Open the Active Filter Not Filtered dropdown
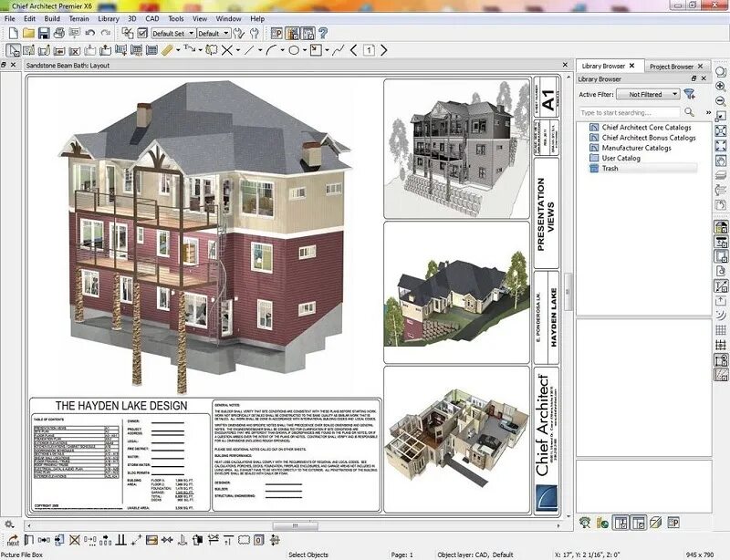The height and width of the screenshot is (560, 730). click(x=647, y=94)
